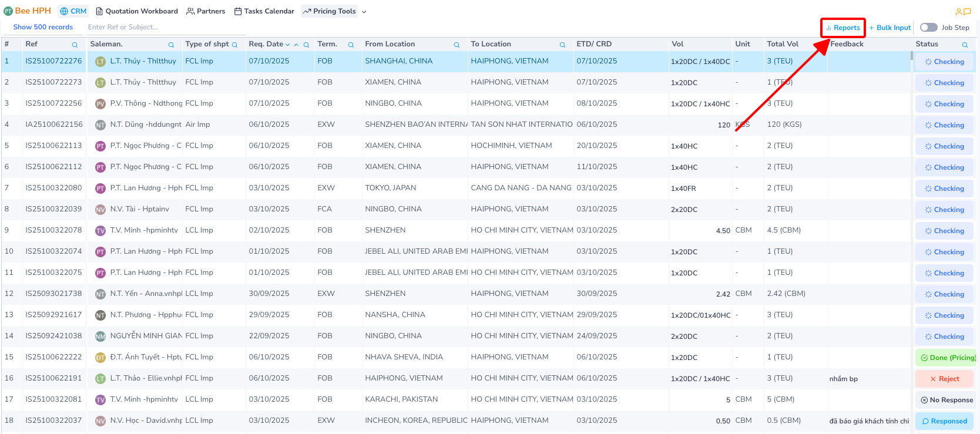Click NT avatar of N.T. Yến
Viewport: 980px width, 434px height.
point(100,294)
